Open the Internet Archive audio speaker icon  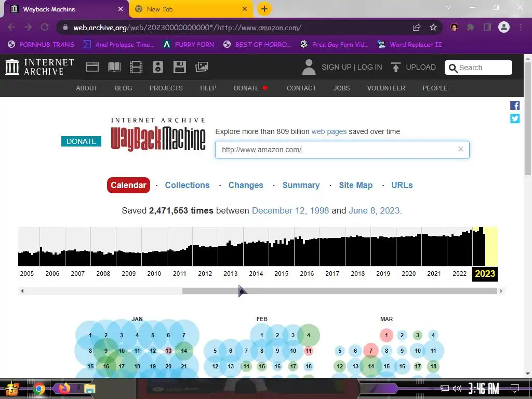coord(158,67)
